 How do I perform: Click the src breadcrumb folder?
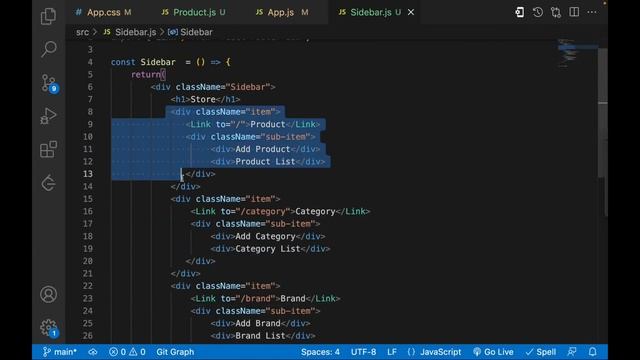click(x=82, y=32)
